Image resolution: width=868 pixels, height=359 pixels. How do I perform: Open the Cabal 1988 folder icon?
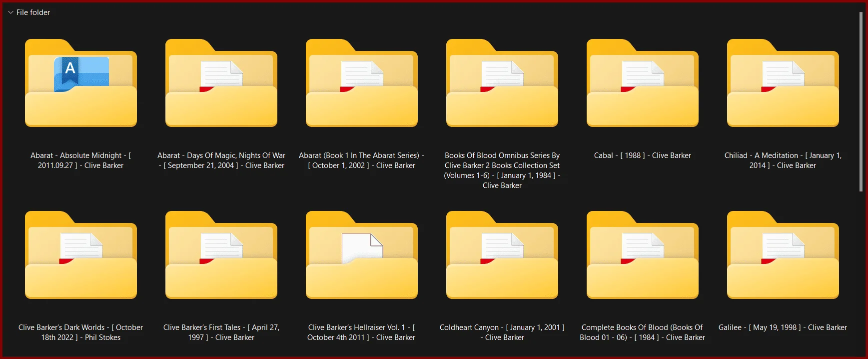tap(643, 83)
